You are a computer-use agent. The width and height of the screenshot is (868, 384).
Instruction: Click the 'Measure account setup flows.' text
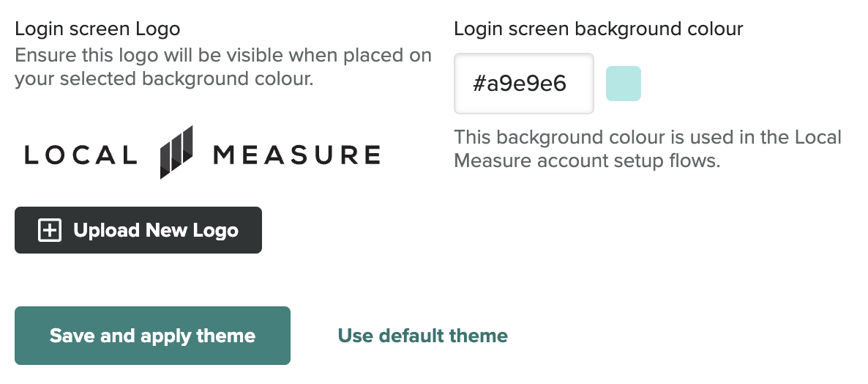587,160
